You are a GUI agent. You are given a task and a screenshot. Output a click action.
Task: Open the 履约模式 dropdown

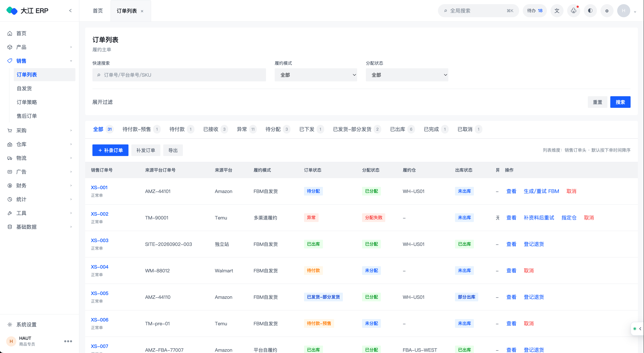click(316, 75)
